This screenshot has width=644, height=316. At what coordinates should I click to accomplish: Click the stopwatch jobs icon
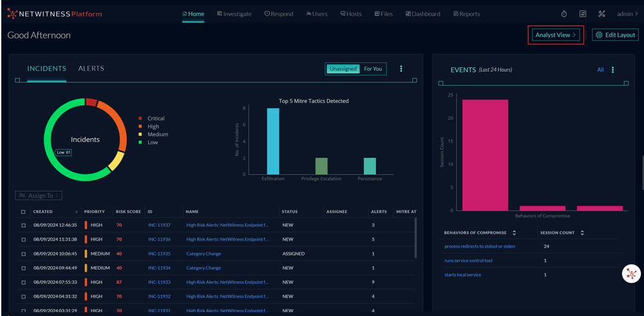tap(564, 14)
